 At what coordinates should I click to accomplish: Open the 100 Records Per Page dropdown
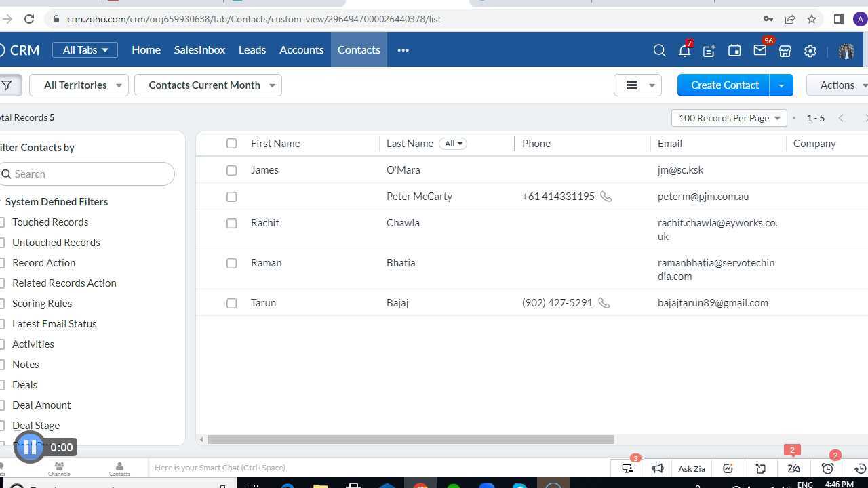[x=728, y=118]
